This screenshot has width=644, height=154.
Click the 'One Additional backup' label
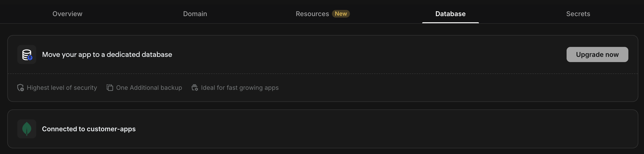click(149, 88)
